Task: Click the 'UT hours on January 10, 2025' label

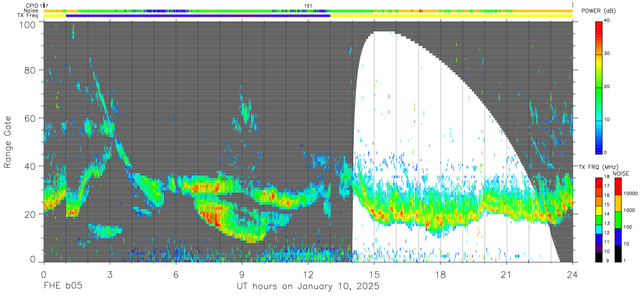Action: pos(308,287)
